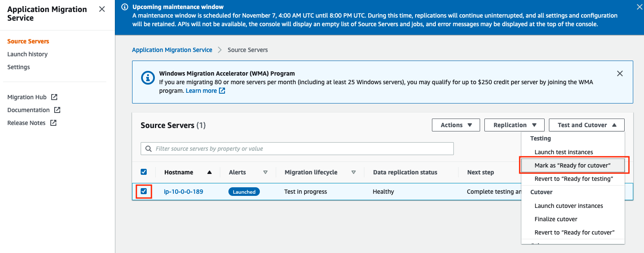Open the Release Notes link
The image size is (644, 253).
click(26, 123)
